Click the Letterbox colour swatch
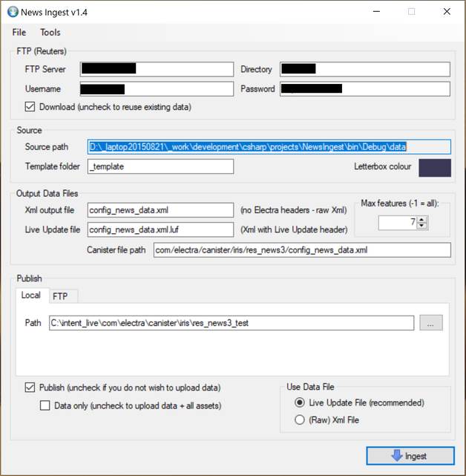Screen dimensions: 466x476 click(x=434, y=167)
